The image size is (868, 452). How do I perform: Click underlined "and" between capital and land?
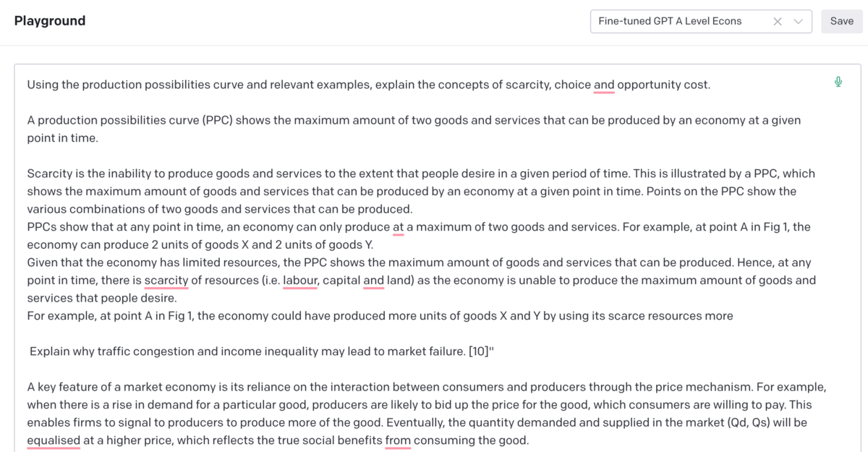pos(374,281)
